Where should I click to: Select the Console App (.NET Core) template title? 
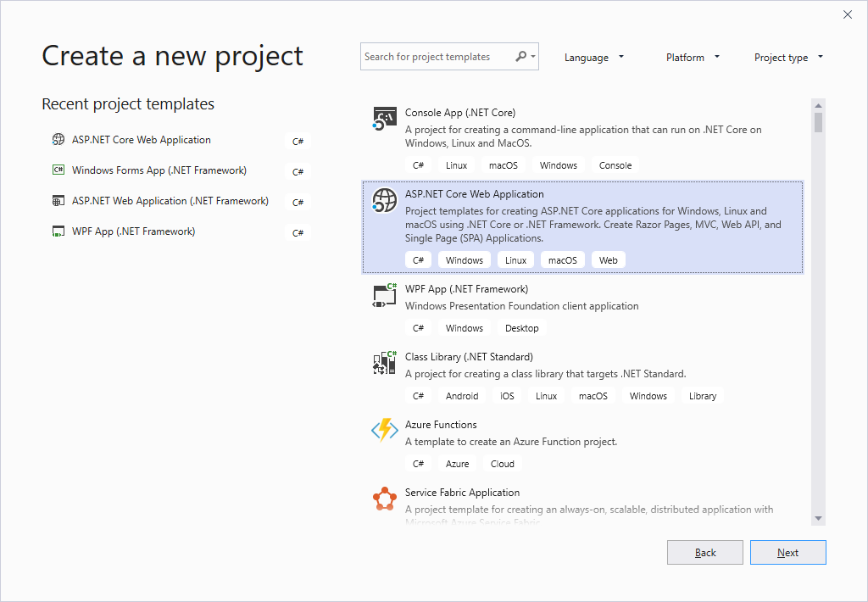pos(460,113)
